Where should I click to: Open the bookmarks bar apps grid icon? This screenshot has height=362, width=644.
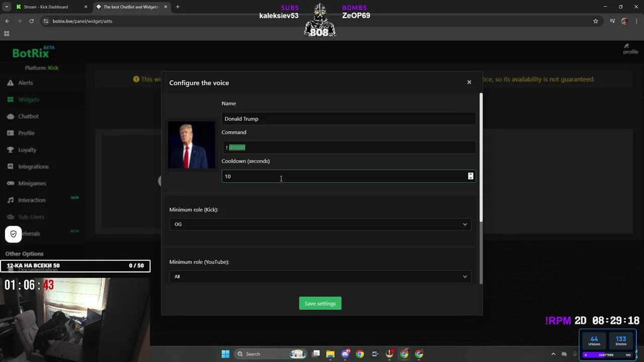pos(7,34)
